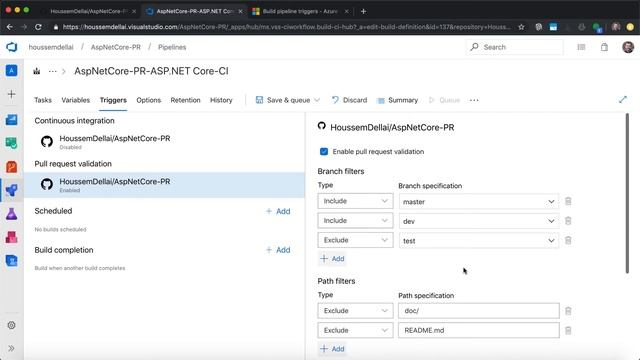Click the README.md path specification field
Image resolution: width=640 pixels, height=360 pixels.
(x=478, y=330)
